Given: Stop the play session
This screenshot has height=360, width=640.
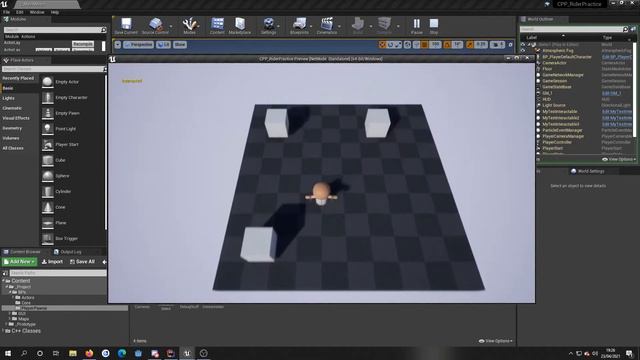Looking at the screenshot, I should pyautogui.click(x=434, y=26).
